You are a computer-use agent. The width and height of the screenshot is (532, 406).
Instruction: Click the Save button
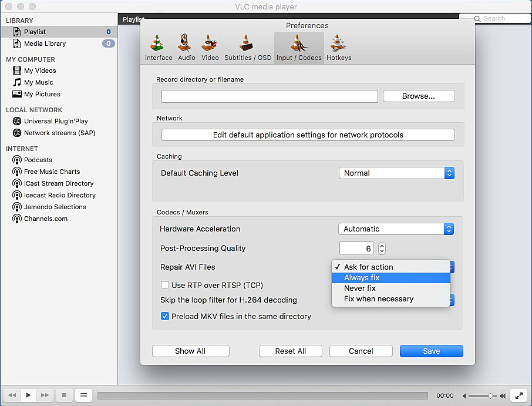[x=431, y=351]
